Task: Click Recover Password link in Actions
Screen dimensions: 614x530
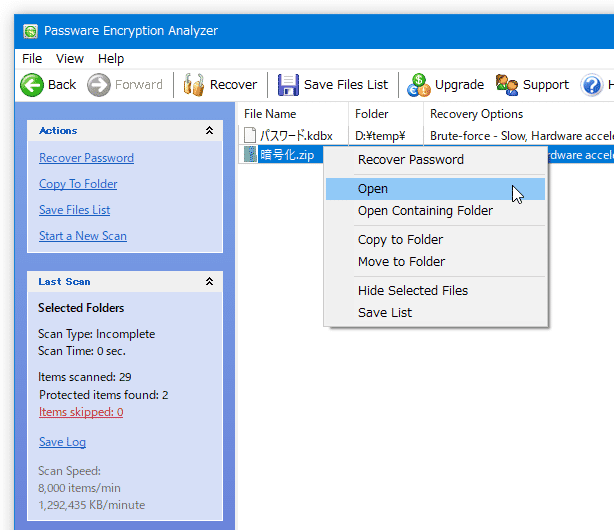Action: point(86,158)
